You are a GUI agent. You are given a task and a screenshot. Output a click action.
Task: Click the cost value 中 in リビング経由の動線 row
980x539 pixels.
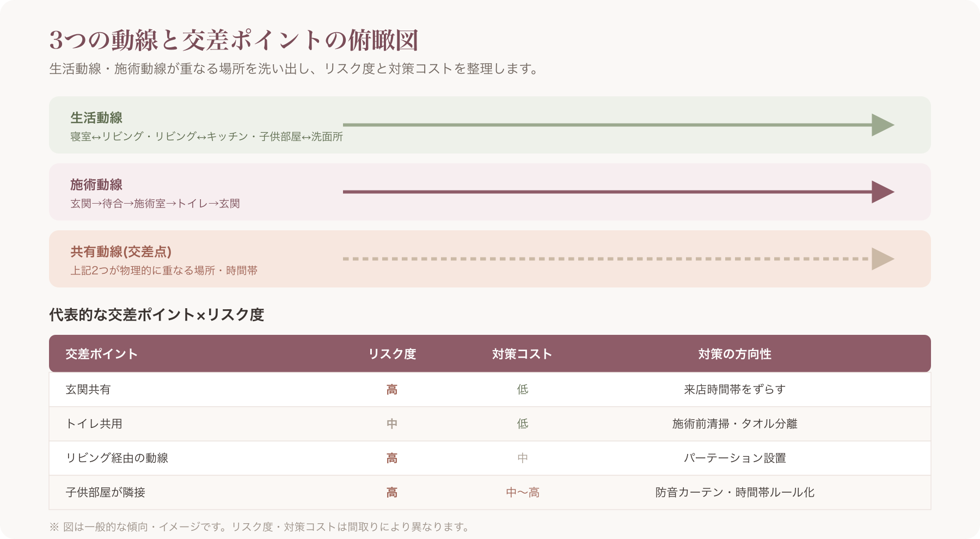click(x=523, y=458)
